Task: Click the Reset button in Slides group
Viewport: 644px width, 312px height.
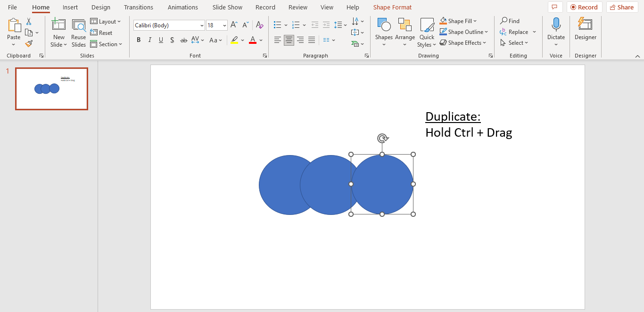Action: [102, 33]
